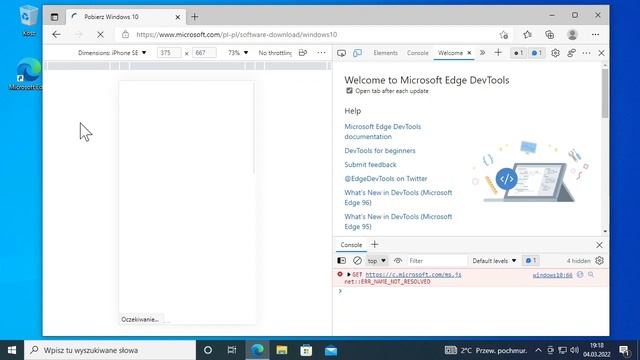Click the console Filter field
The image size is (640, 360).
(437, 260)
